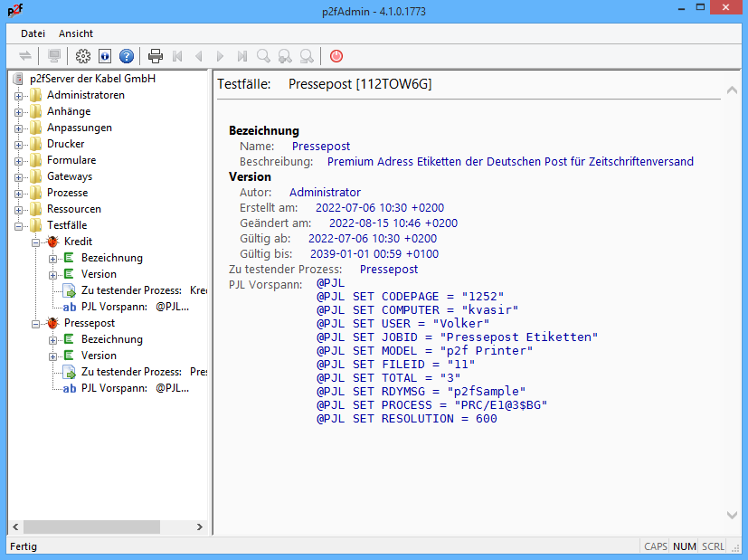This screenshot has height=560, width=748.
Task: Click the detail pane scroll down arrow
Action: [x=733, y=514]
